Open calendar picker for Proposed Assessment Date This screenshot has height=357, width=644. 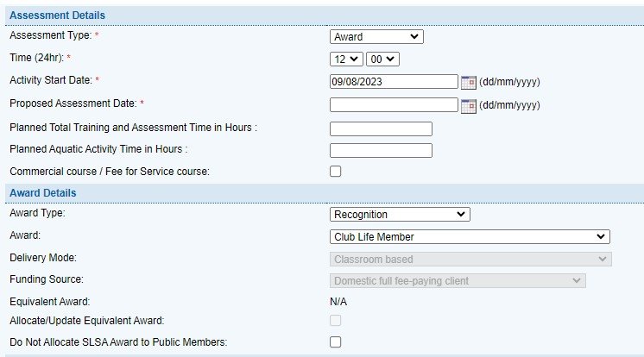point(469,105)
